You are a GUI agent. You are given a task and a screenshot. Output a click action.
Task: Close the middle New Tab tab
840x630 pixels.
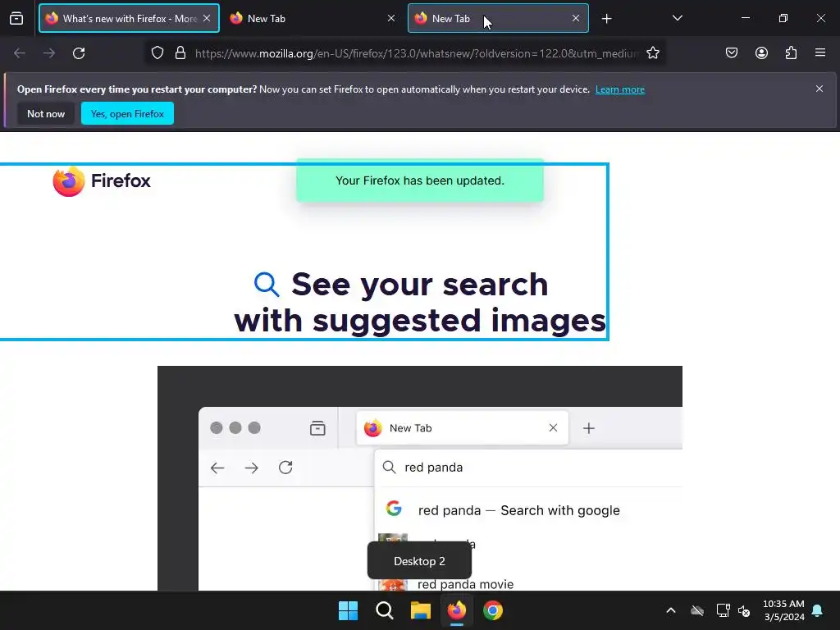coord(391,18)
